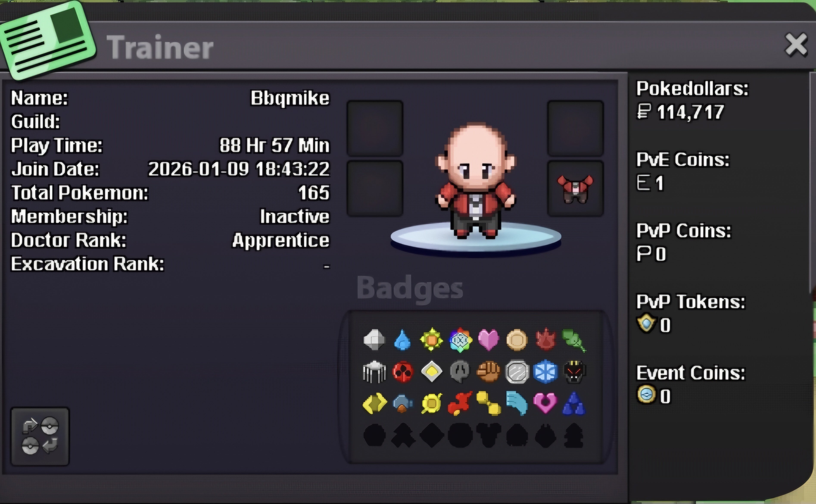
Task: Click the PvP Tokens gem icon
Action: click(646, 323)
